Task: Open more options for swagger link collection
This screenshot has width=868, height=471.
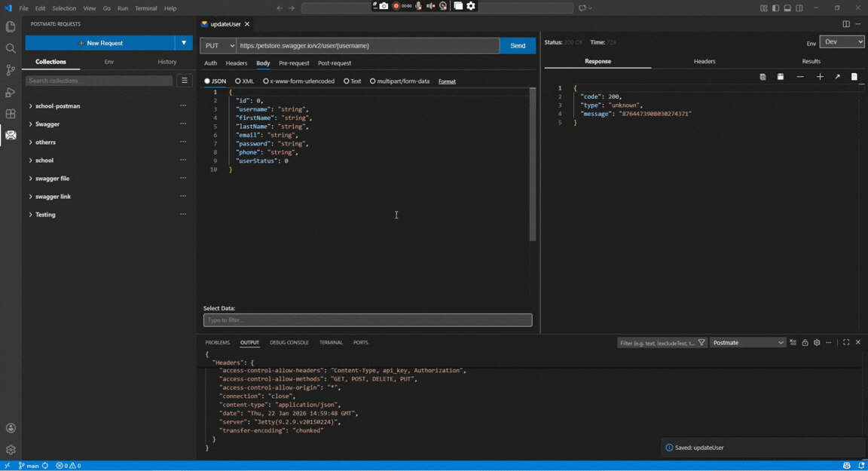Action: click(x=182, y=196)
